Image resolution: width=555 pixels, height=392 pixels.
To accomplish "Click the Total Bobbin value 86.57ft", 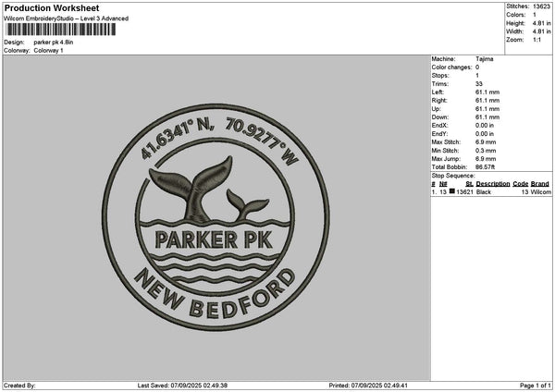I will pyautogui.click(x=485, y=167).
